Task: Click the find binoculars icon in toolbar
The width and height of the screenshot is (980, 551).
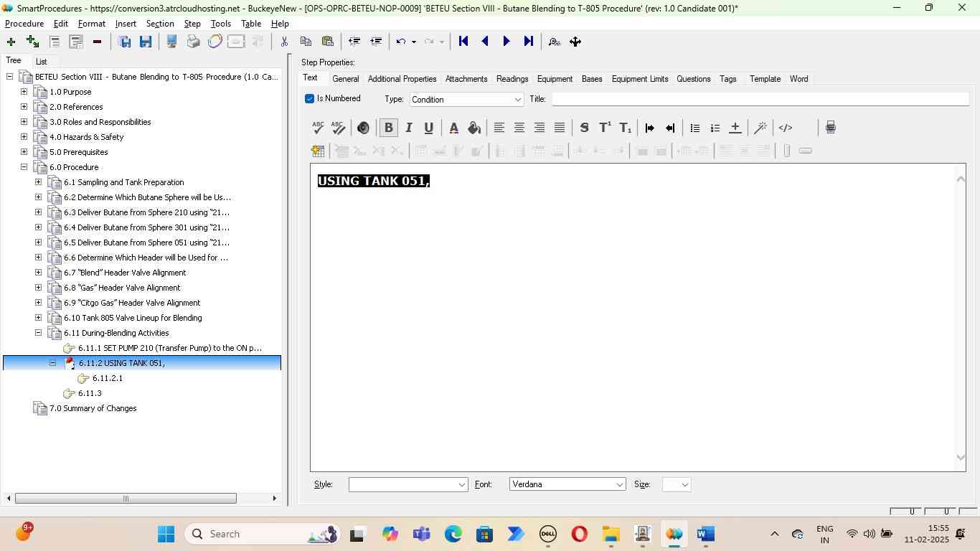Action: 554,42
